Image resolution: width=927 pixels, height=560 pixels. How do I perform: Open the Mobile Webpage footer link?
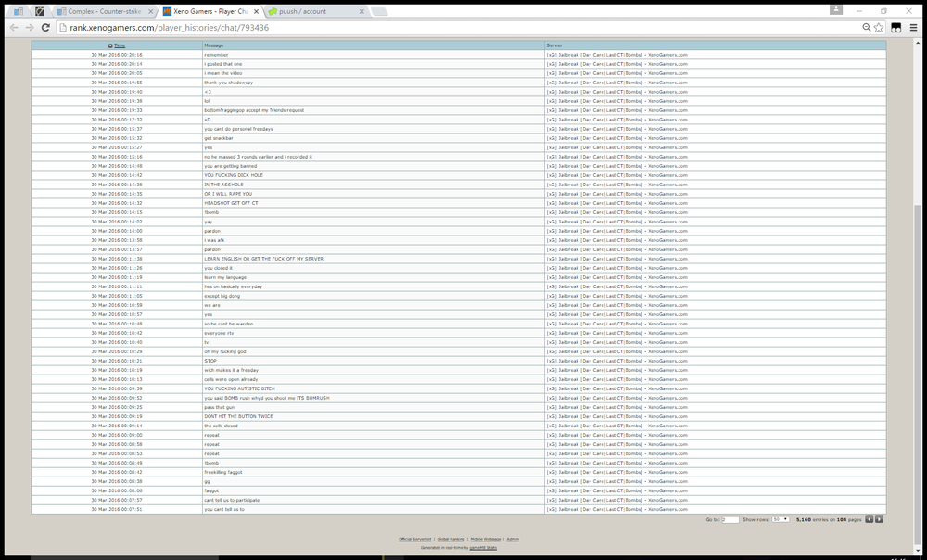coord(486,539)
